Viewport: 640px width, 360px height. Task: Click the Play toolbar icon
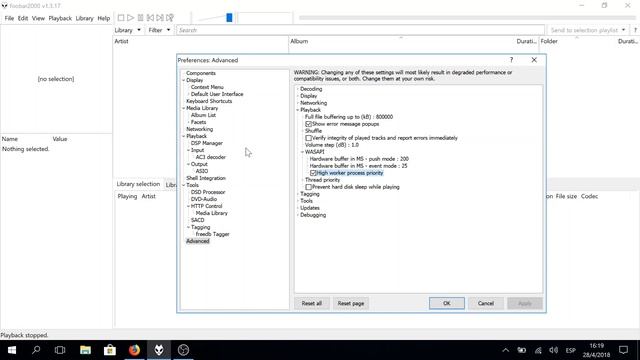pyautogui.click(x=131, y=18)
